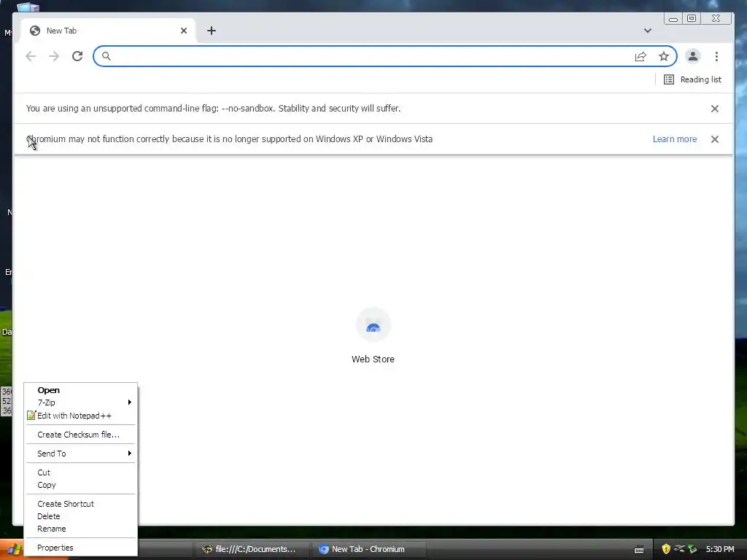The height and width of the screenshot is (560, 747).
Task: Click the security shield tray icon
Action: (666, 549)
